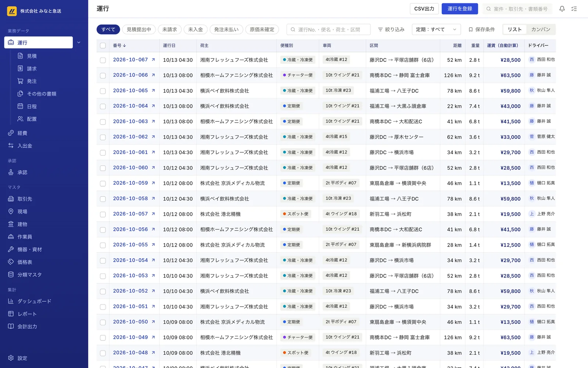
Task: Open the 2026-10-066 operation link
Action: [130, 75]
